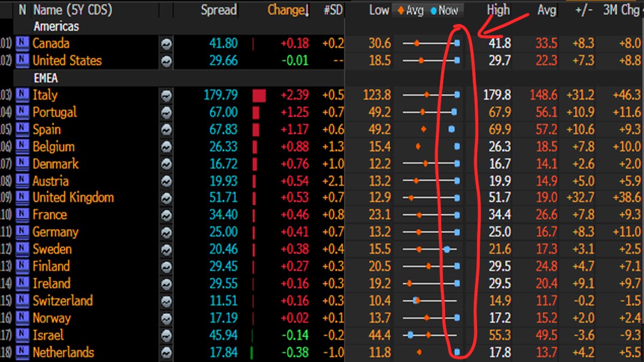Click Italy spread value 179.79
Image resolution: width=644 pixels, height=362 pixels.
tap(221, 95)
